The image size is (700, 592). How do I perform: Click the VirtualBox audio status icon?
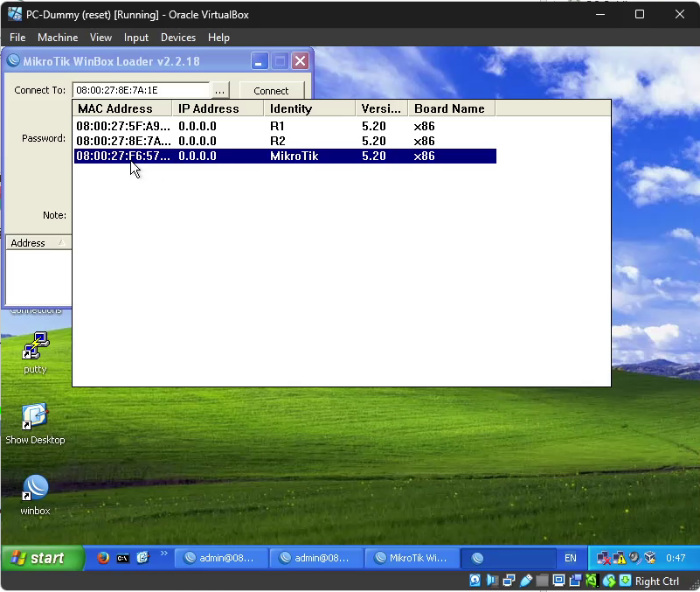coord(492,581)
